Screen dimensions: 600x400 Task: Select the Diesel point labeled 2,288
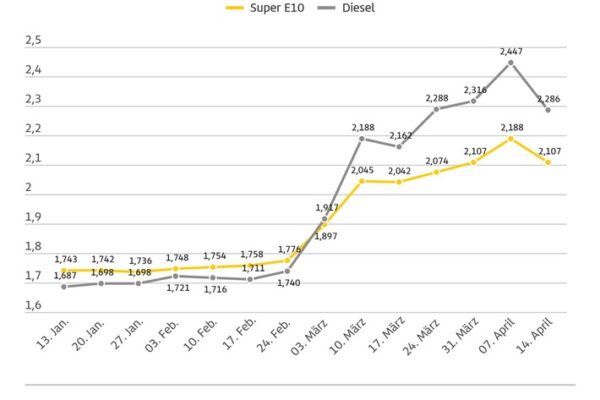pyautogui.click(x=437, y=109)
